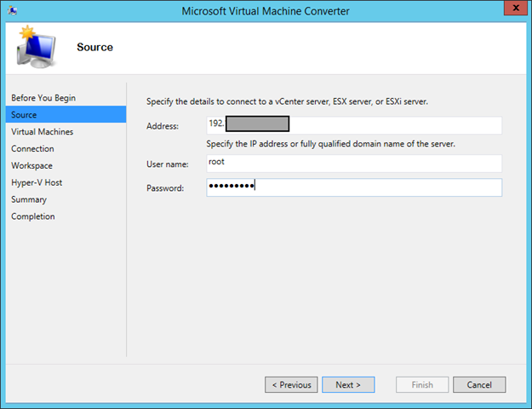Screen dimensions: 532x409
Task: Click the Address input field
Action: pyautogui.click(x=354, y=125)
